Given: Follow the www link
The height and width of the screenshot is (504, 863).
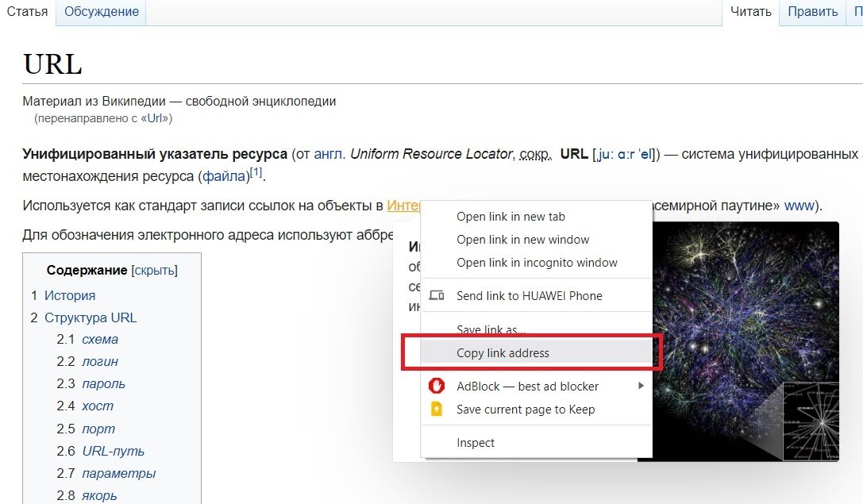Looking at the screenshot, I should [799, 206].
